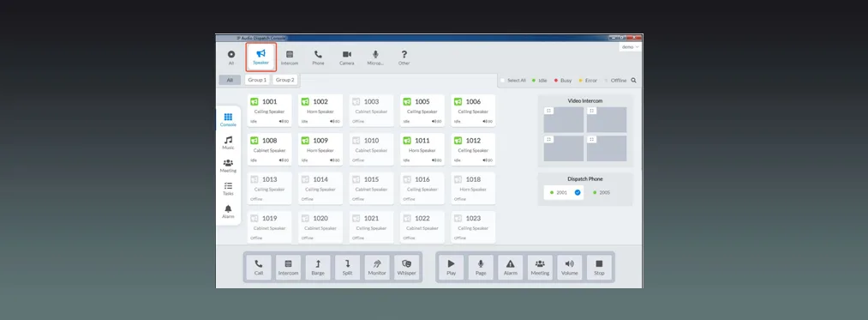
Task: Select offline speaker 1023 card
Action: (x=473, y=226)
